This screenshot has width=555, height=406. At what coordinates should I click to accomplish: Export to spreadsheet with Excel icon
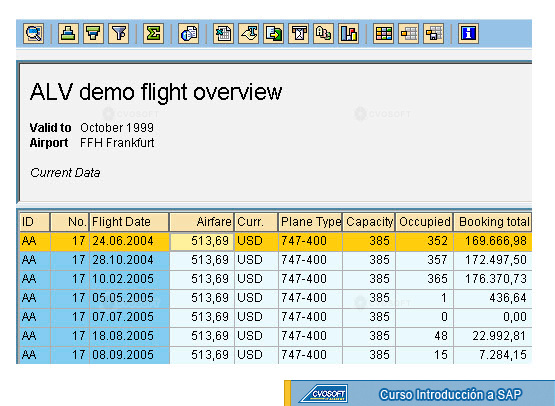(x=223, y=34)
